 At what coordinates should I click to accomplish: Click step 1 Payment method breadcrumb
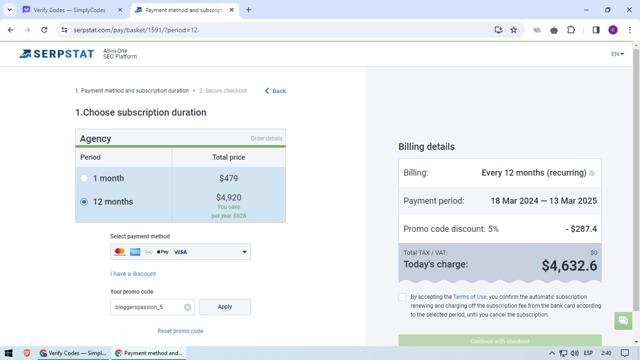click(132, 91)
